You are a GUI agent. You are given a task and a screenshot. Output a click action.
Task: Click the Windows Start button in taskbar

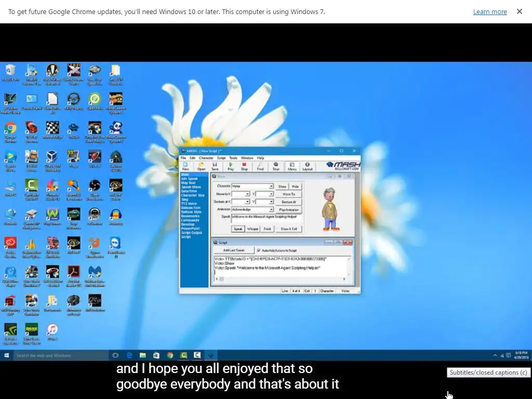[x=6, y=355]
